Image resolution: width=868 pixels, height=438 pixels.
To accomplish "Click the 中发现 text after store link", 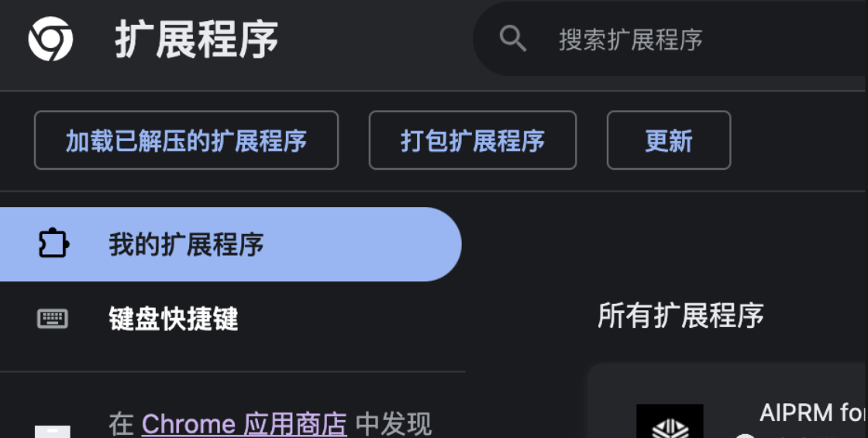I will [394, 425].
